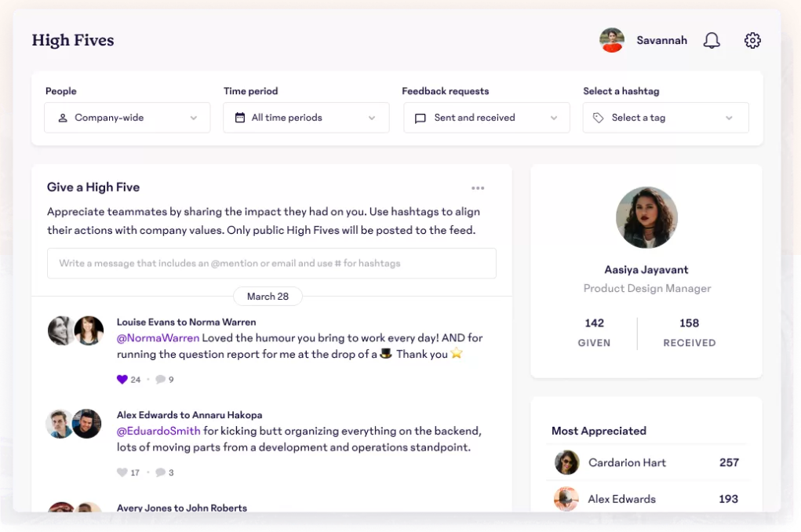Toggle the heart on Alex Edwards' post
This screenshot has height=532, width=801.
tap(122, 472)
